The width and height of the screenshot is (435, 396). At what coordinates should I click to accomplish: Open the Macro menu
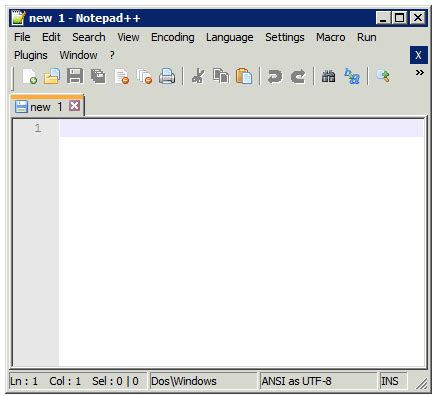[330, 37]
